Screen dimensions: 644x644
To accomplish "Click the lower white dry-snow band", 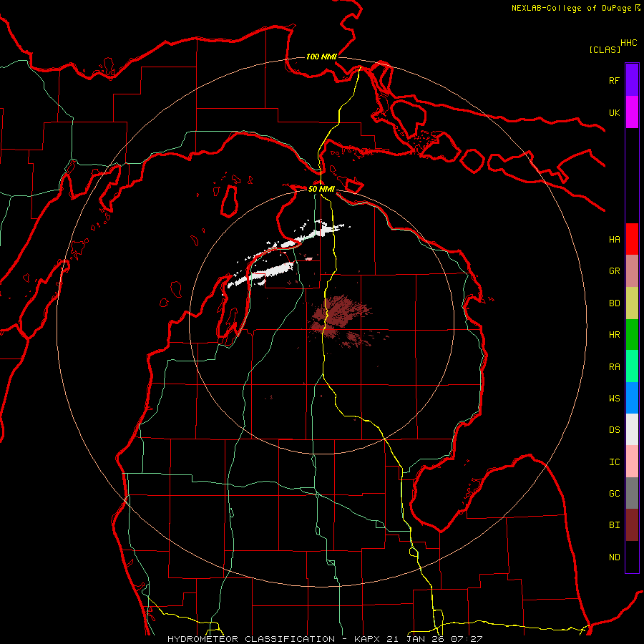I will pyautogui.click(x=263, y=273).
